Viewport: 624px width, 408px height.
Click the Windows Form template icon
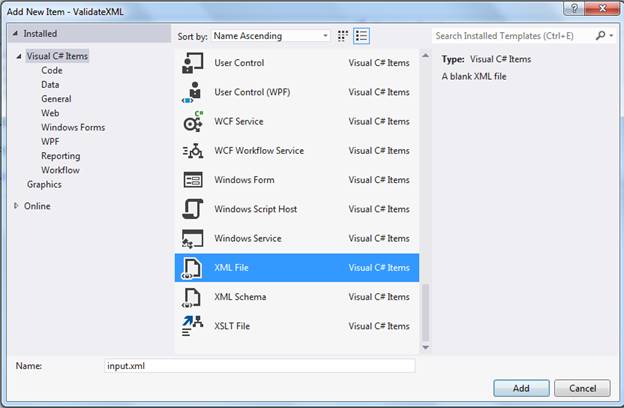[x=193, y=180]
